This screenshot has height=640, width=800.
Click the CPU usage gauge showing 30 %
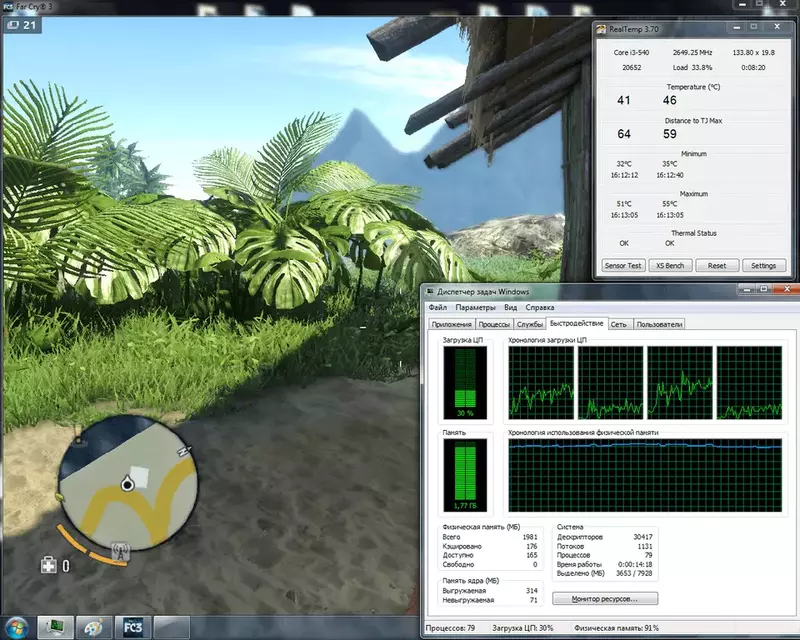click(465, 382)
